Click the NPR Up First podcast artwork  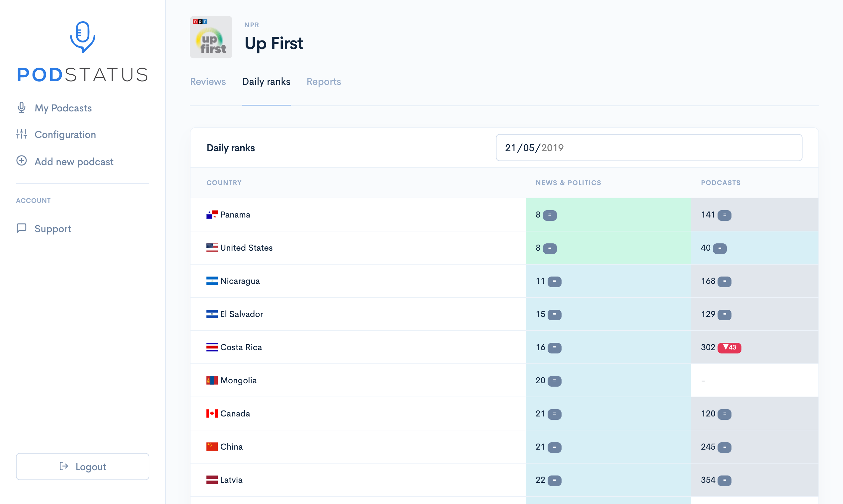[x=211, y=37]
